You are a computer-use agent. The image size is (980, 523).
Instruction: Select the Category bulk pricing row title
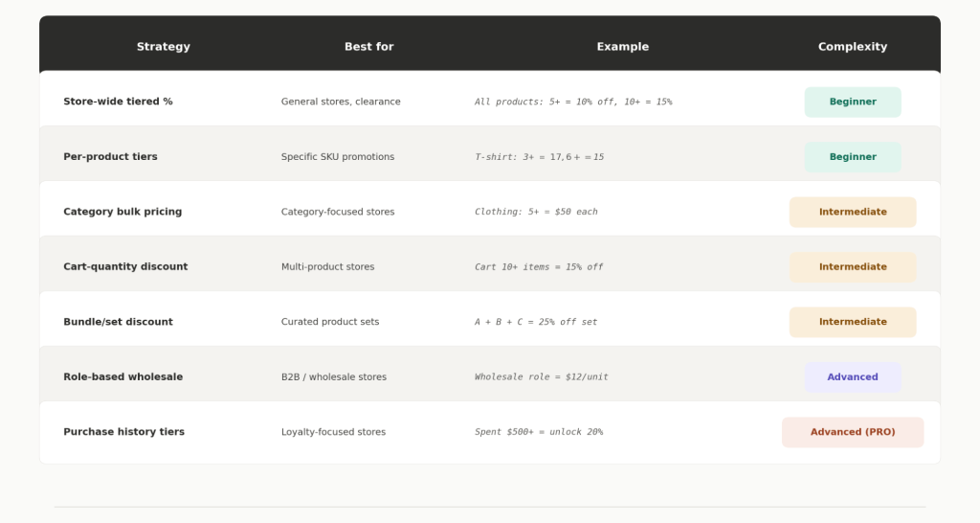pyautogui.click(x=122, y=212)
